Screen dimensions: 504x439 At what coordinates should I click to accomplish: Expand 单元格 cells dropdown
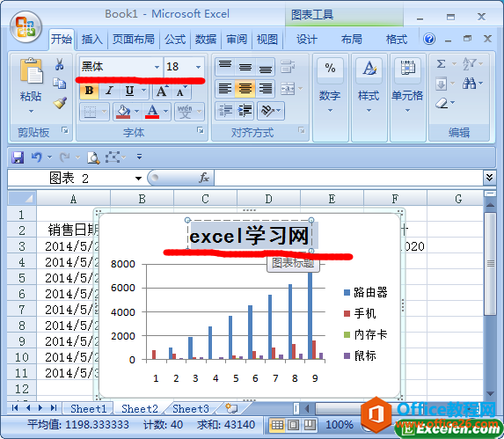pyautogui.click(x=407, y=111)
